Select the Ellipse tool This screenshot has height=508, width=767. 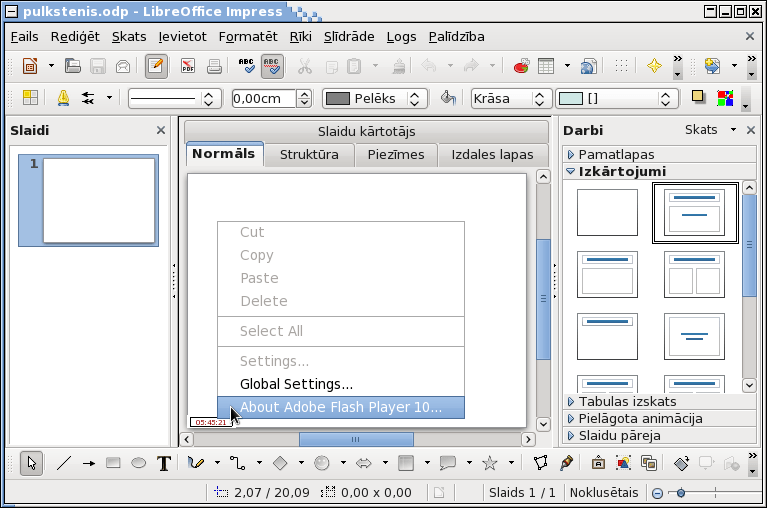point(138,463)
